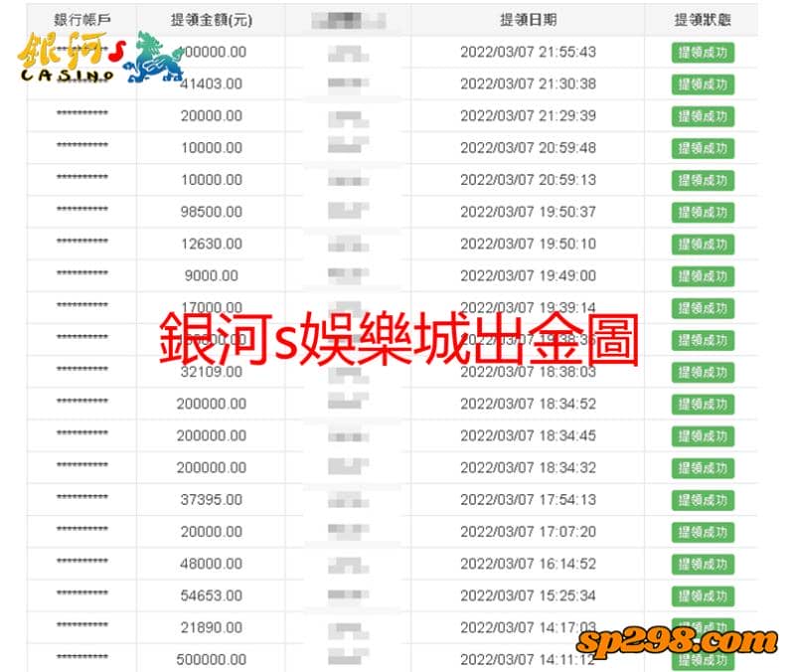Select 20000.00 in the 21:29:39 row
The height and width of the screenshot is (672, 790).
(x=212, y=116)
